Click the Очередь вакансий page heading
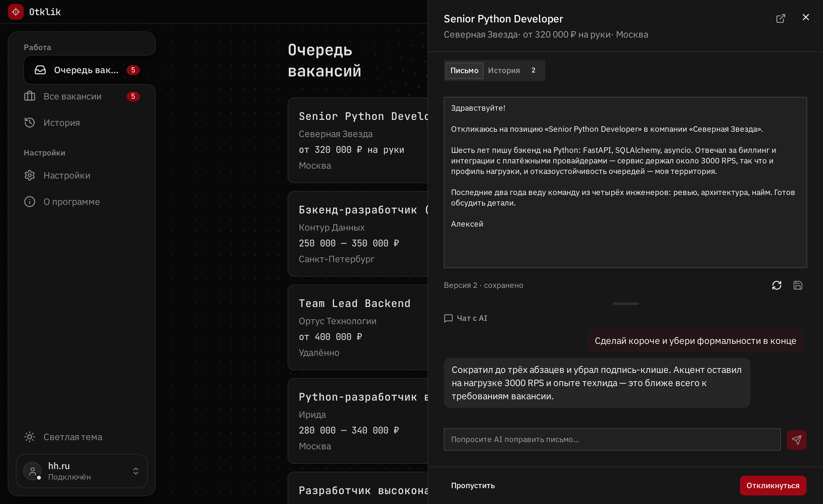 coord(324,60)
